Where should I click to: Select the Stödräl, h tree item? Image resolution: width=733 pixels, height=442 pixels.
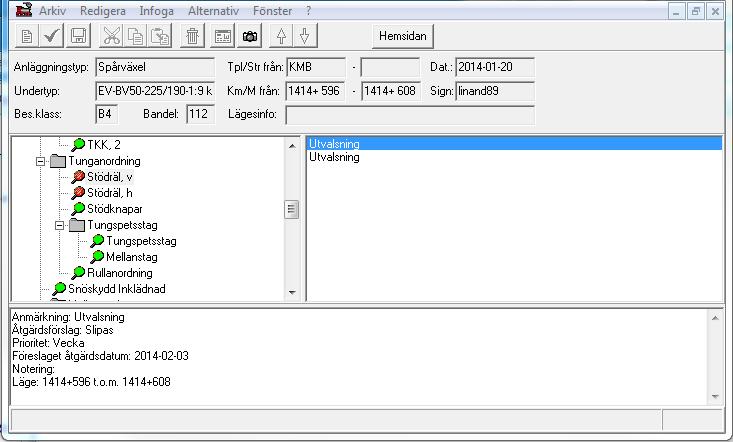tap(110, 193)
